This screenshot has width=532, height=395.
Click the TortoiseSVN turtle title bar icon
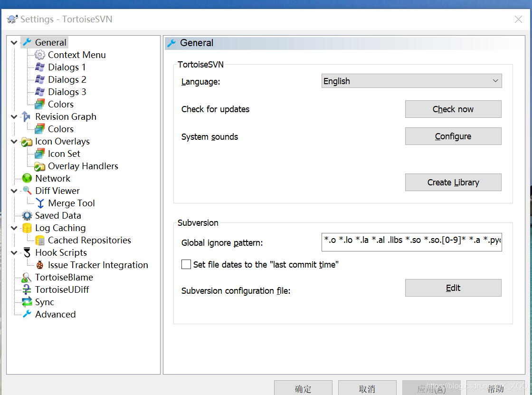click(x=12, y=19)
